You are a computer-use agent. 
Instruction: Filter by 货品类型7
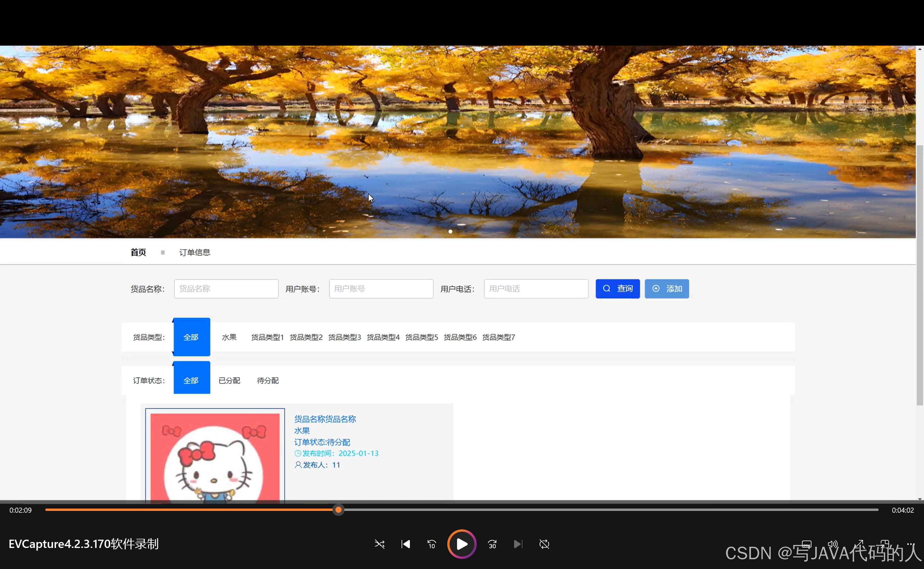tap(498, 337)
